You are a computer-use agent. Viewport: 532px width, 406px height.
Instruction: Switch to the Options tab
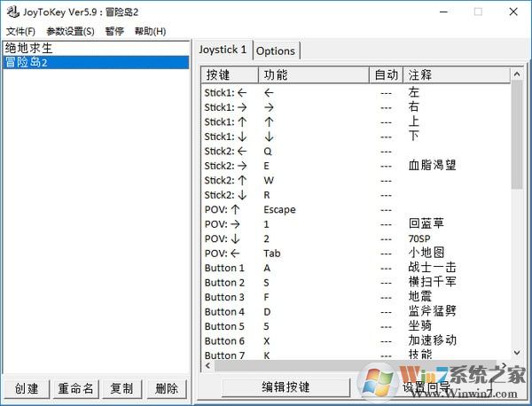(x=277, y=51)
